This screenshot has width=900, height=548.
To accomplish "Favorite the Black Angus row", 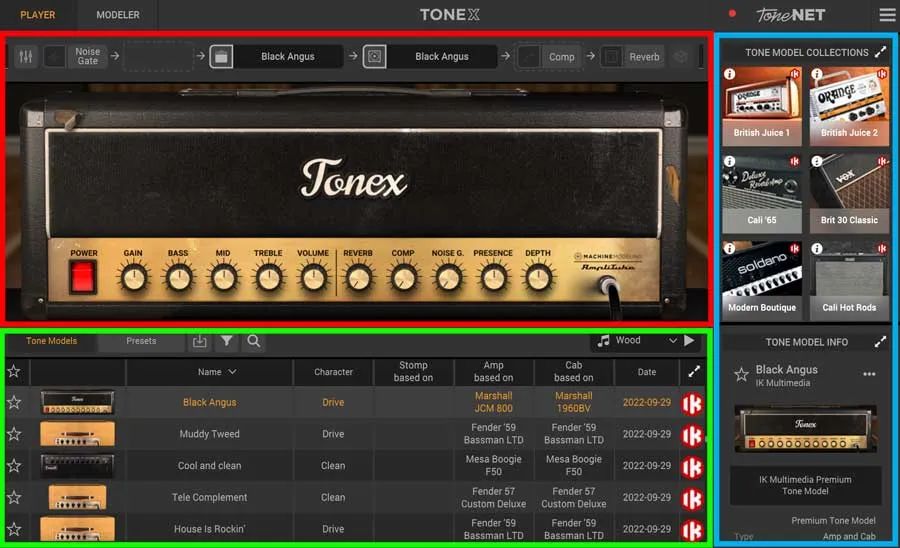I will tap(14, 402).
